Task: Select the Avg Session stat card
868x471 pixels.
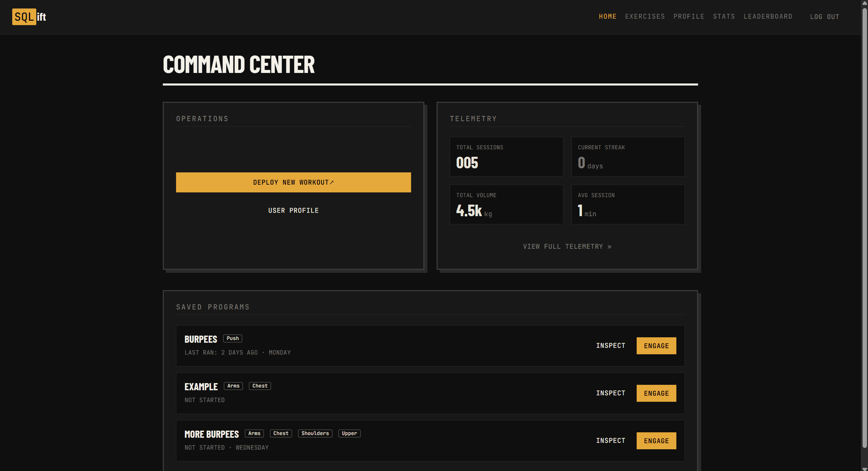Action: (x=628, y=204)
